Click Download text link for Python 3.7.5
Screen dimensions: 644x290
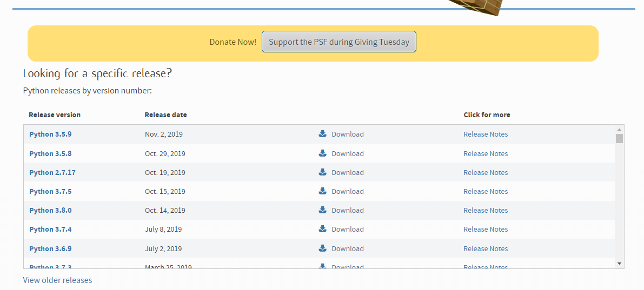click(348, 191)
